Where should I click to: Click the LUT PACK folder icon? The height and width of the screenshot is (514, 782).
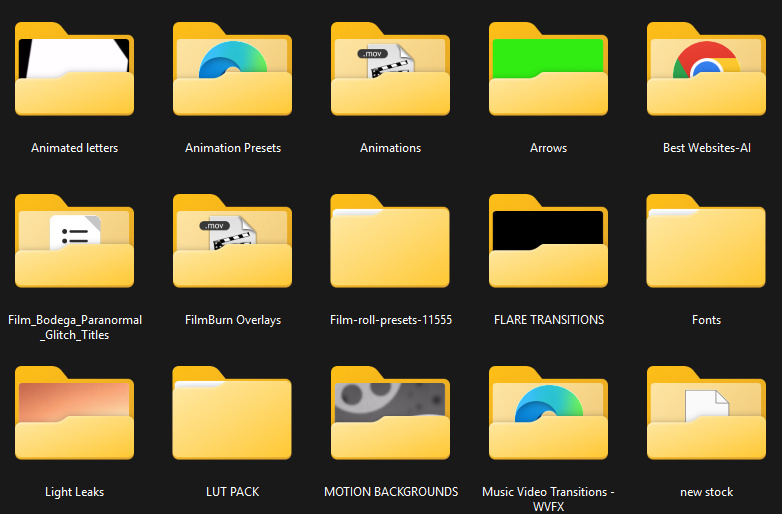[232, 413]
